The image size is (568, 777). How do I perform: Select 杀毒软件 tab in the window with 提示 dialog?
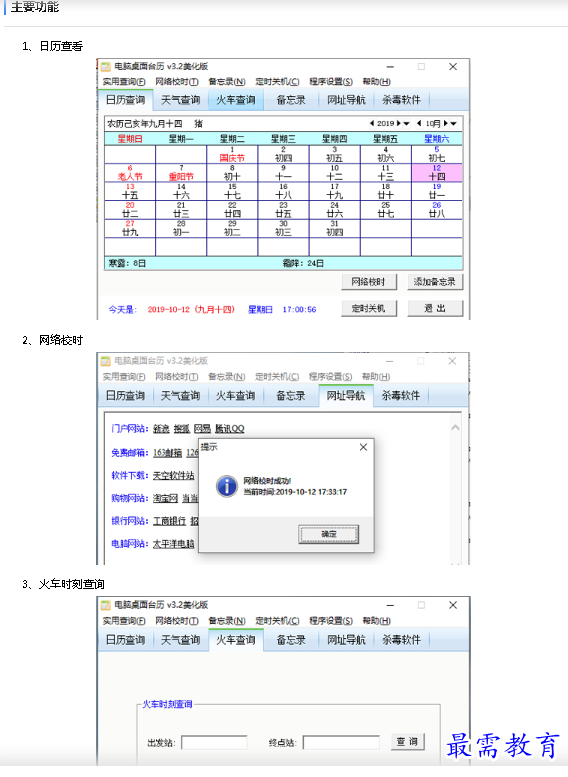[x=400, y=395]
